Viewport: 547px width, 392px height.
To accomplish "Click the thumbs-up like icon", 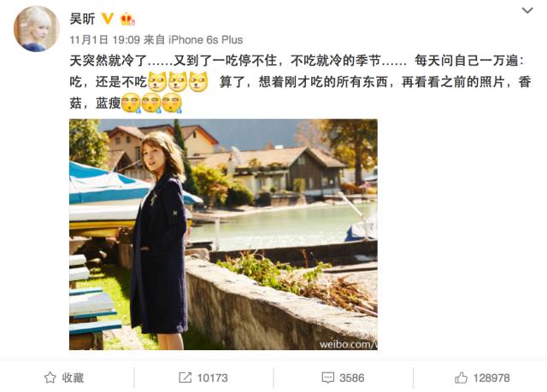I will pos(461,377).
